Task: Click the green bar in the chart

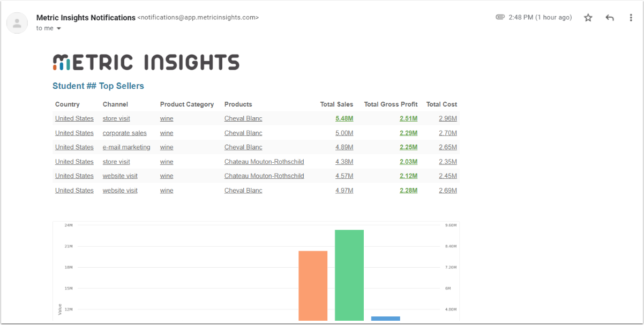Action: tap(349, 275)
